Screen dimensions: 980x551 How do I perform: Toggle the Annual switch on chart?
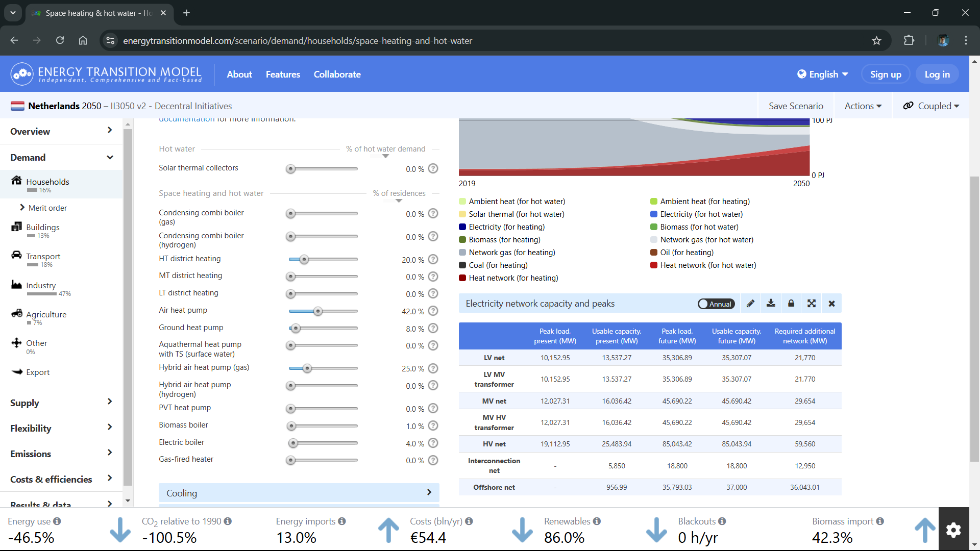click(716, 304)
